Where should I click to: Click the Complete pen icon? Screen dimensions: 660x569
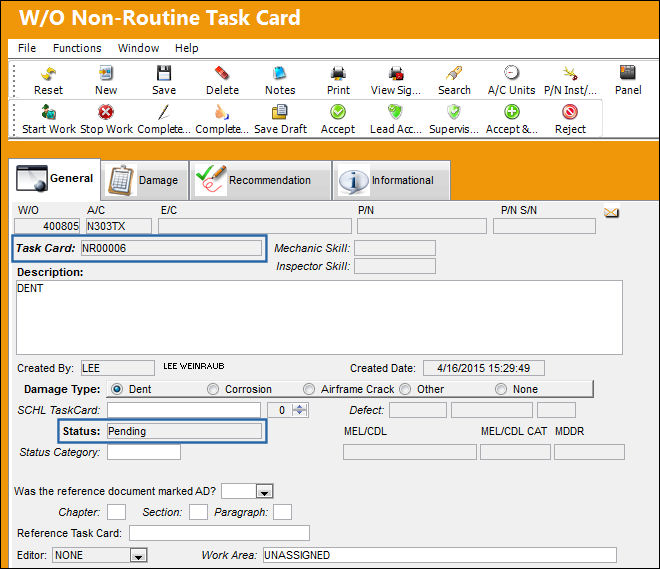(x=164, y=112)
